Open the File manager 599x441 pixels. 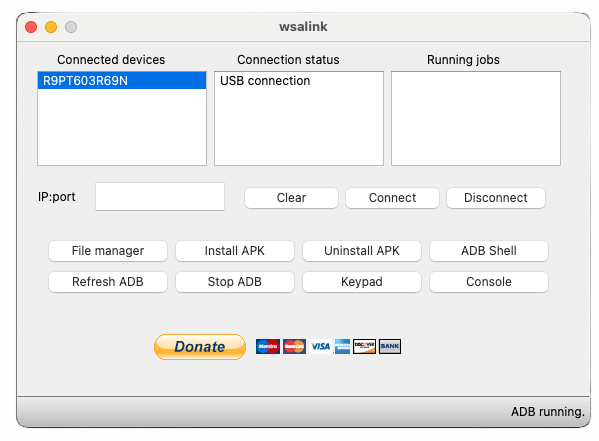click(108, 251)
